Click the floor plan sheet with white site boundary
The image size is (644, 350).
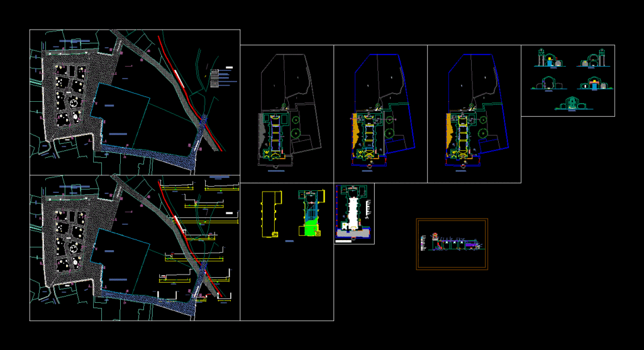[287, 114]
